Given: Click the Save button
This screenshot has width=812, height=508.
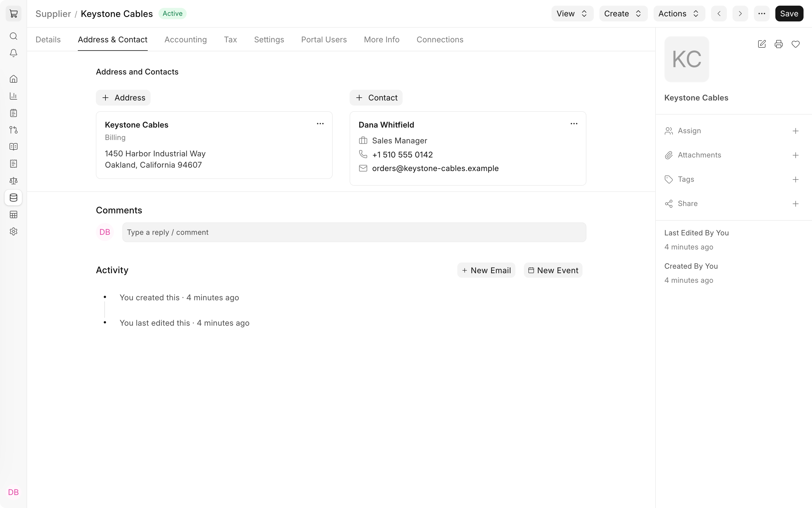Looking at the screenshot, I should [x=789, y=14].
